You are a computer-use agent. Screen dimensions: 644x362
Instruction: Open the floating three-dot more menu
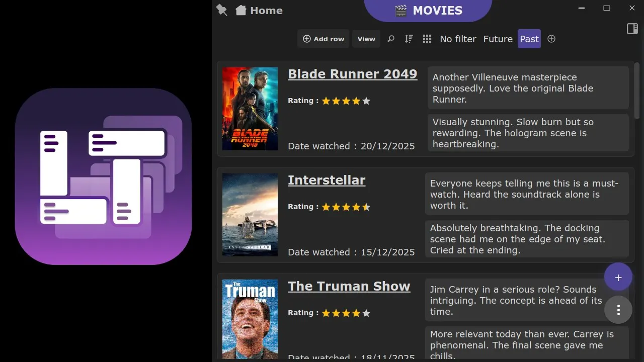pyautogui.click(x=618, y=310)
